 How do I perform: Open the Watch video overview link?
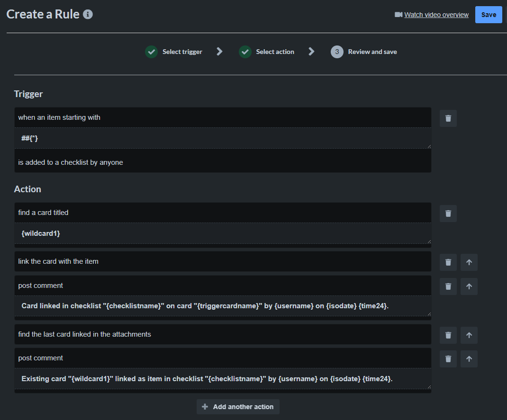point(436,15)
